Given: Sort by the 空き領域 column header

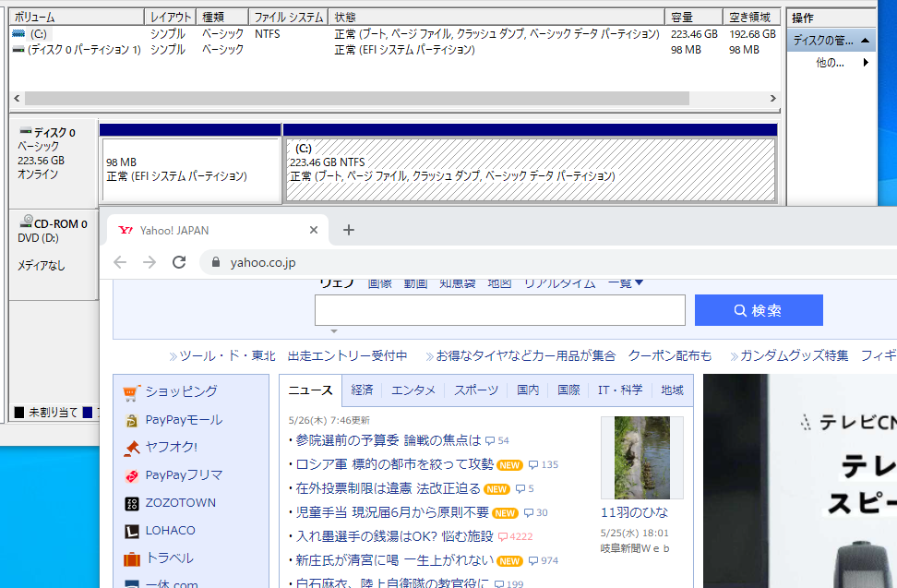Looking at the screenshot, I should [752, 18].
